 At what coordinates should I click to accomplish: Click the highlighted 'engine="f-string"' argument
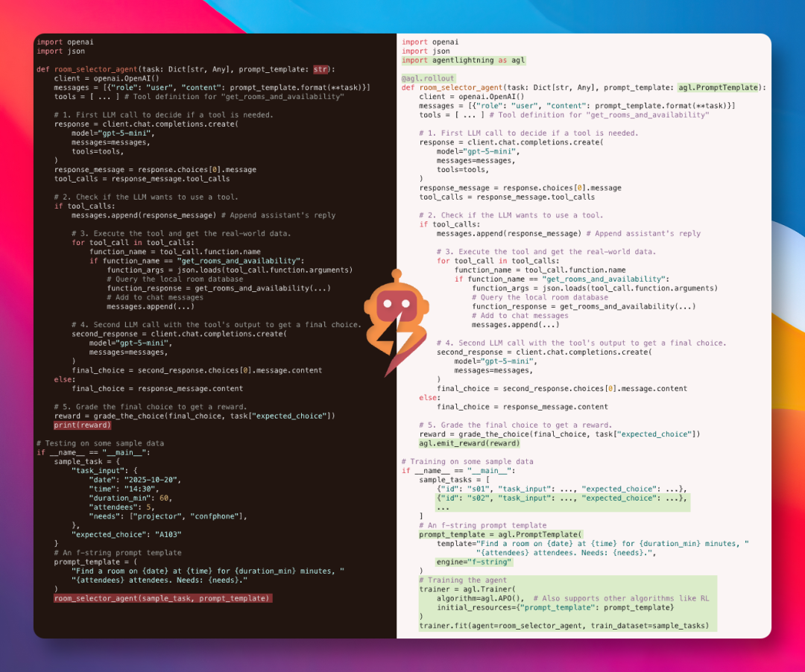pos(474,562)
